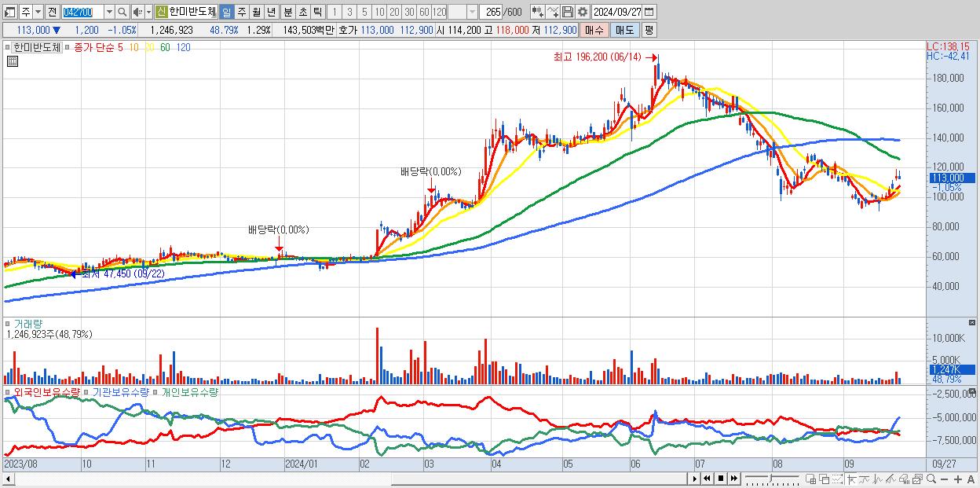Click the speaker sound icon
This screenshot has width=980, height=488.
point(137,12)
